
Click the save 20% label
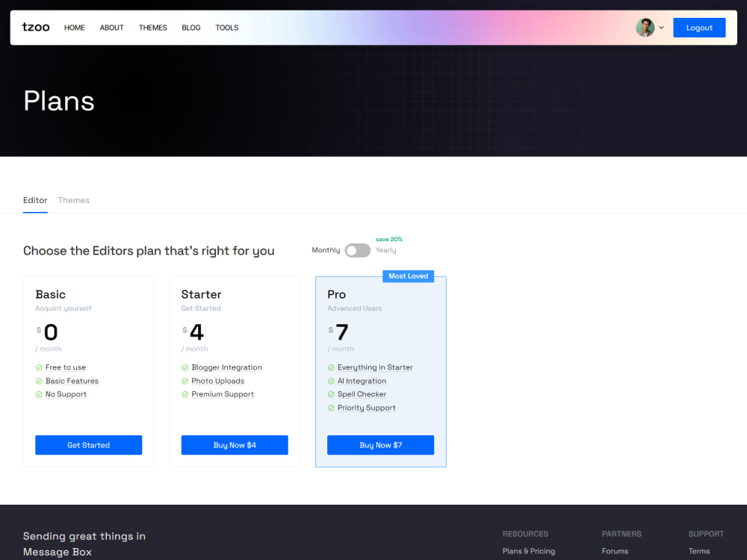point(388,239)
